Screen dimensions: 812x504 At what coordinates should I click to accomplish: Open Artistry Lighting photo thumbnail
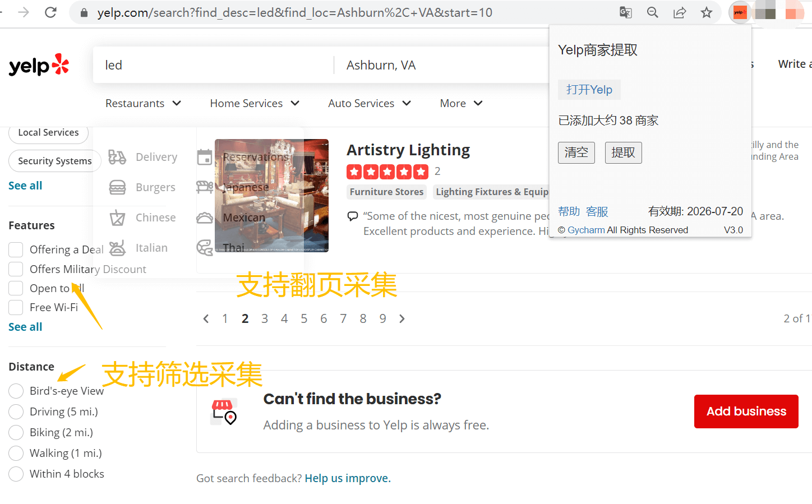tap(271, 196)
